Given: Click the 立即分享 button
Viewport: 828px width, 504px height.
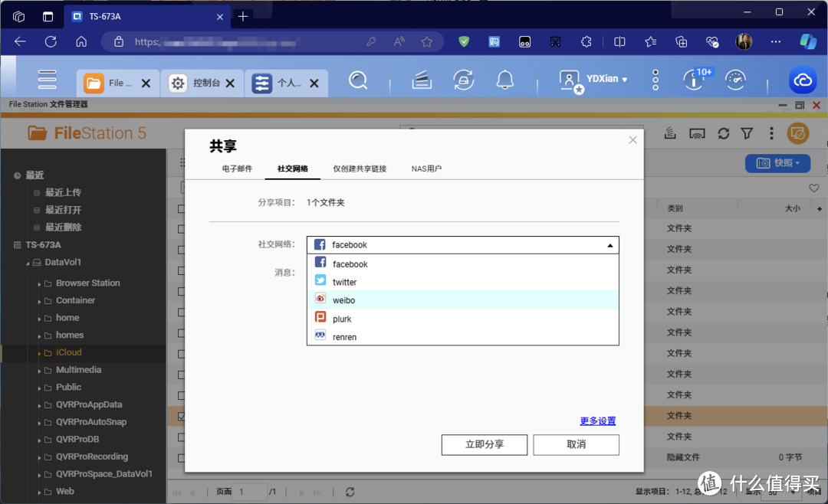Looking at the screenshot, I should pos(484,444).
